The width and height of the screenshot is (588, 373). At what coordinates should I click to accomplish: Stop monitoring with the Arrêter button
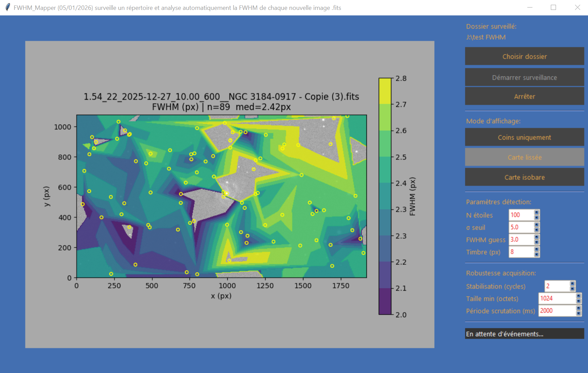[x=524, y=96]
